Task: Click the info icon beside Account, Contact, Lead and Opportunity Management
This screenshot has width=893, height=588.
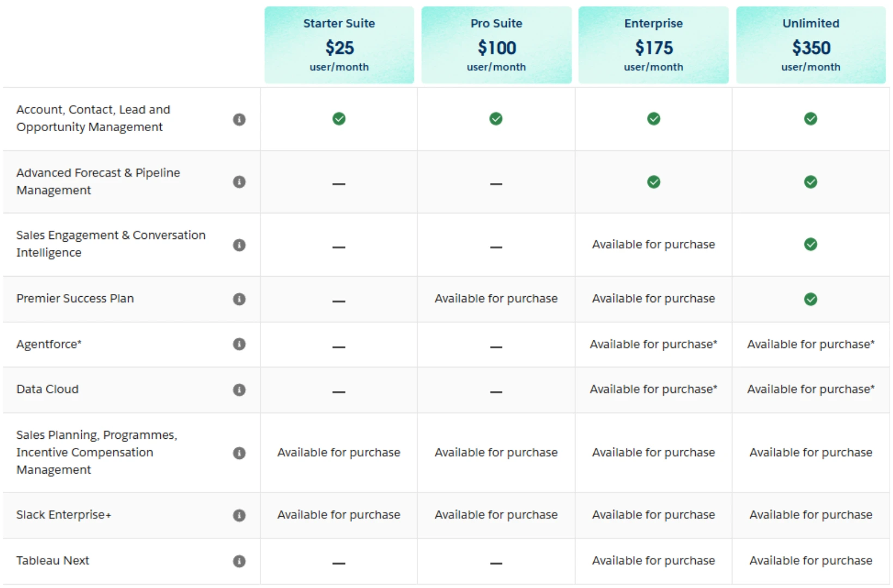Action: point(239,119)
